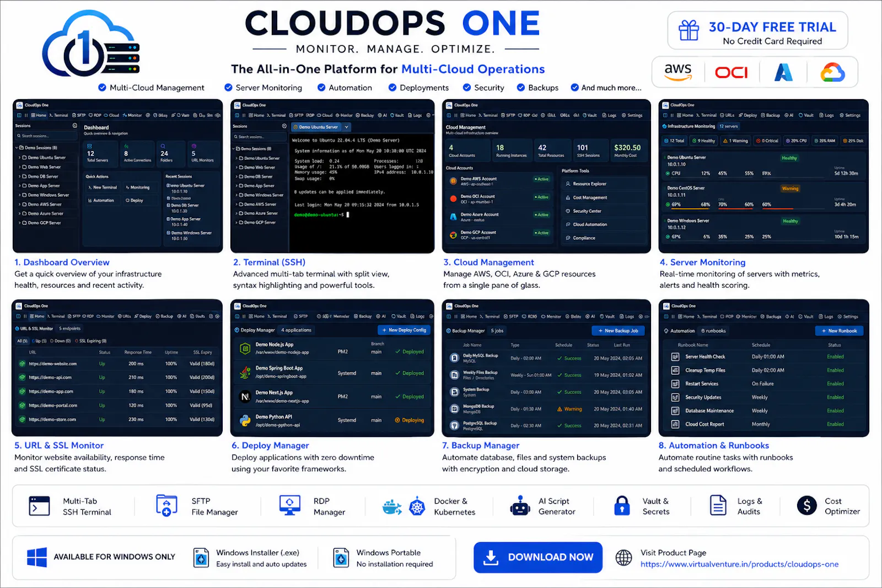Expand Demo Ubuntu Server in Dashboard sessions tree
Screen dimensions: 882x588
click(x=20, y=158)
